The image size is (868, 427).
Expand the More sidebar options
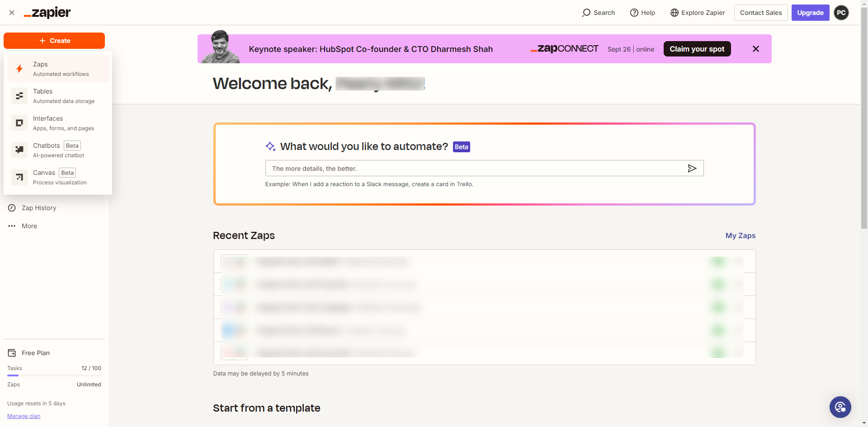(x=29, y=226)
